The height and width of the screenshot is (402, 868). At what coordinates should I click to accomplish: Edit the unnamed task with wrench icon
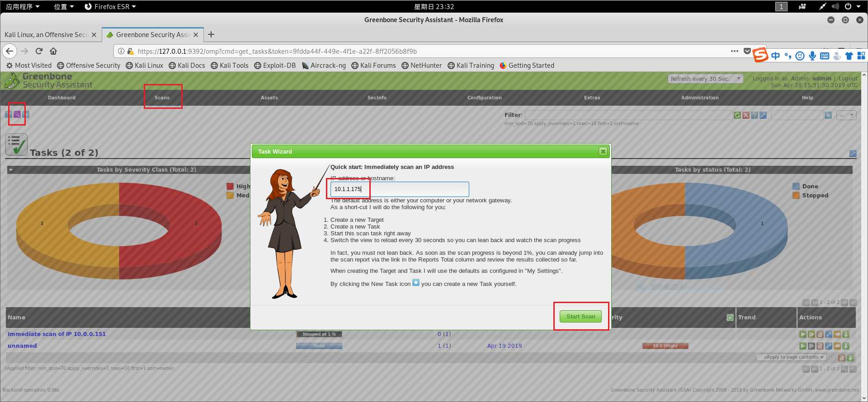(x=828, y=346)
